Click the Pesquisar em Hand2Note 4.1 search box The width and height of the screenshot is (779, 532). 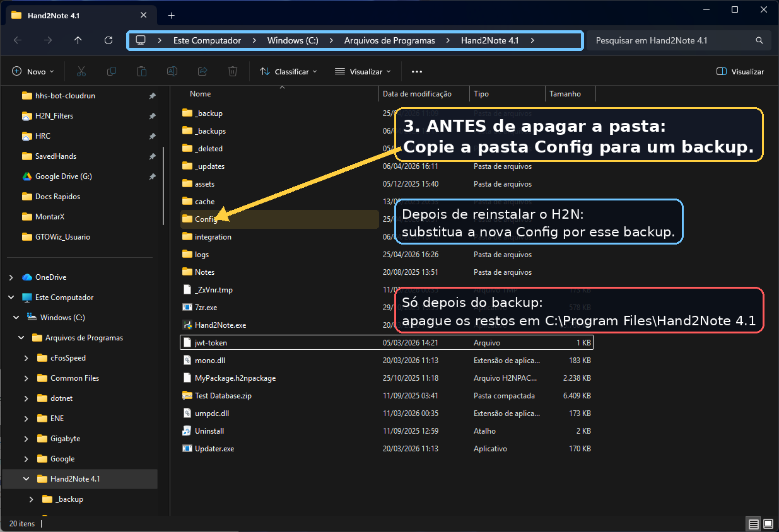[x=679, y=40]
